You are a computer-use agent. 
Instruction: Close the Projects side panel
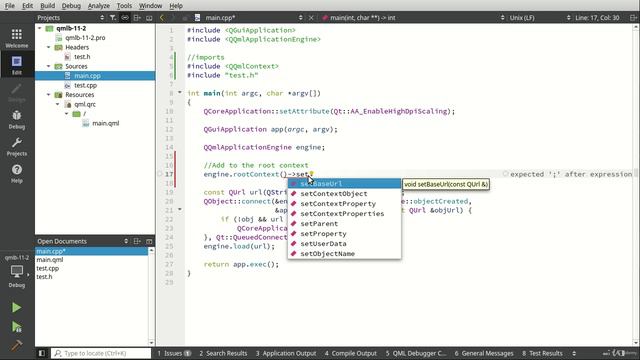[149, 18]
